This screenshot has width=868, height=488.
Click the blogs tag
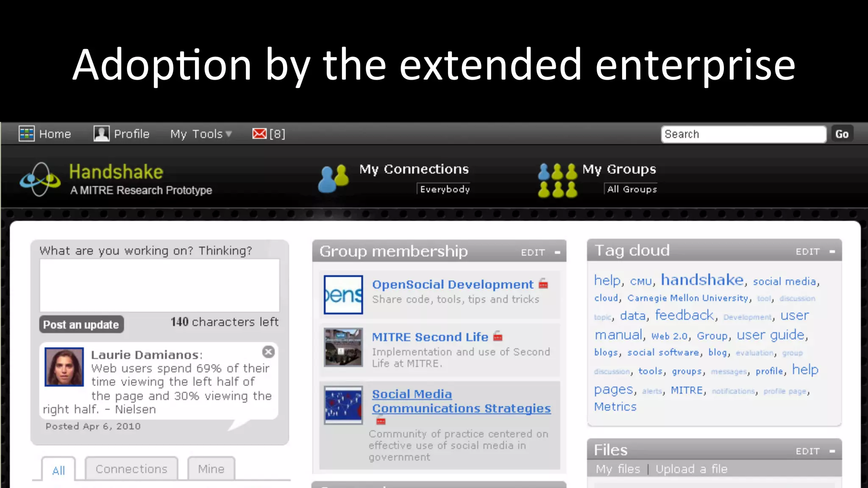[606, 352]
